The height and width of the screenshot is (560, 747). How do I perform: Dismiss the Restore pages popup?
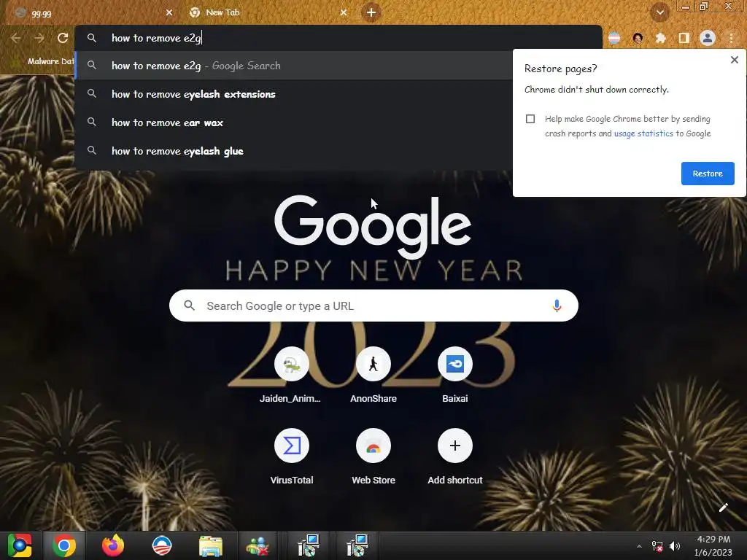click(734, 60)
